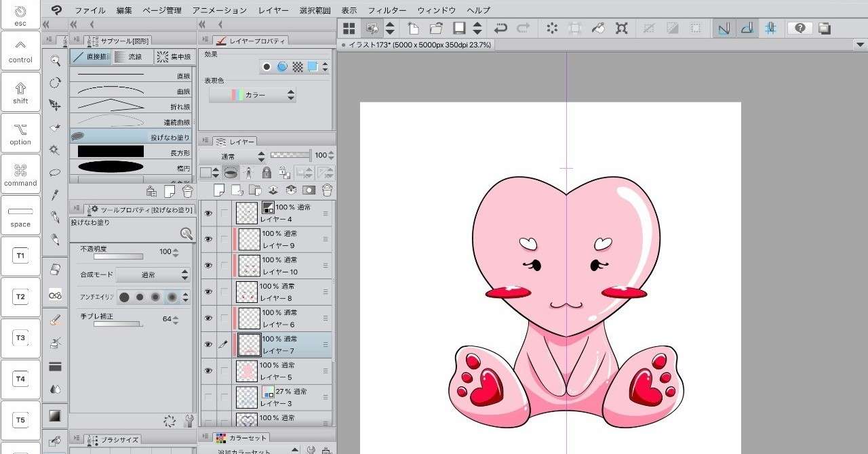The height and width of the screenshot is (454, 868).
Task: Delete layer using Layer panel trash icon
Action: pos(327,190)
